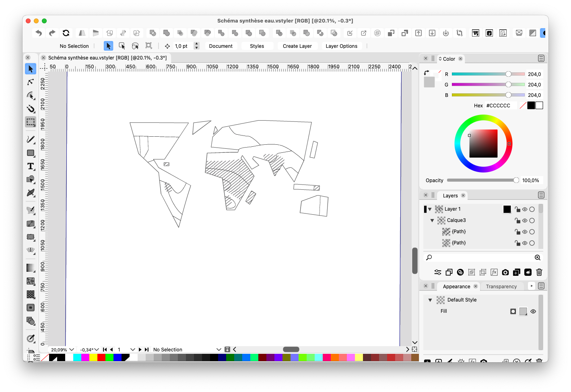Open Layer Options from the toolbar
The image size is (571, 392).
341,46
